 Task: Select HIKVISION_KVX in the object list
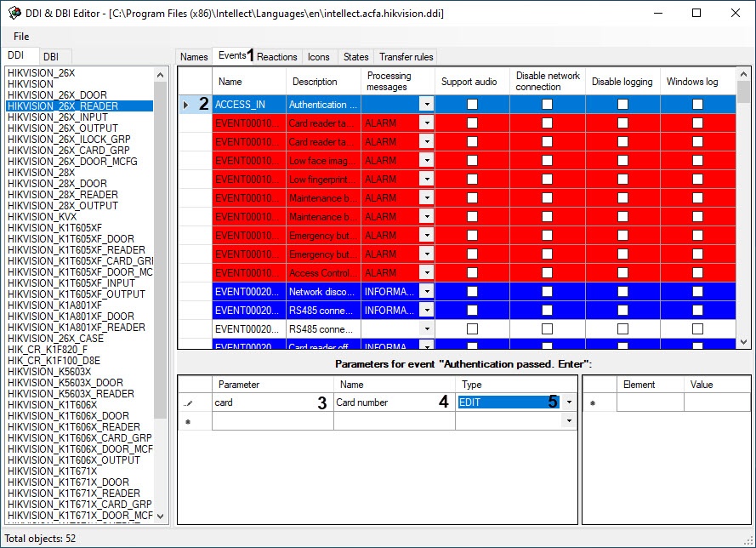[42, 217]
